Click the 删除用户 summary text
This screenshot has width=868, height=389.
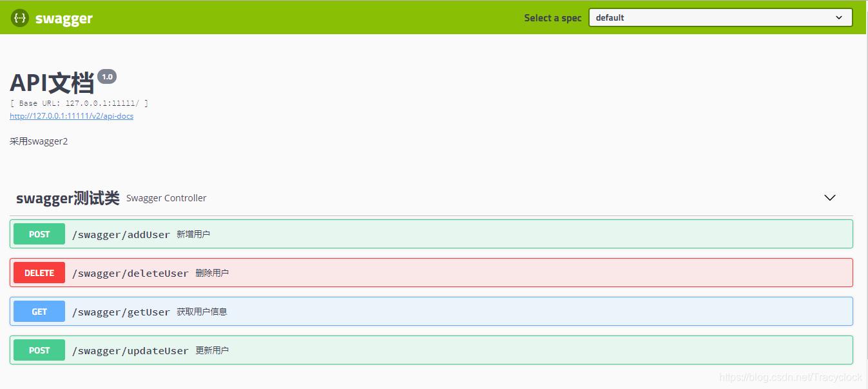click(x=212, y=273)
